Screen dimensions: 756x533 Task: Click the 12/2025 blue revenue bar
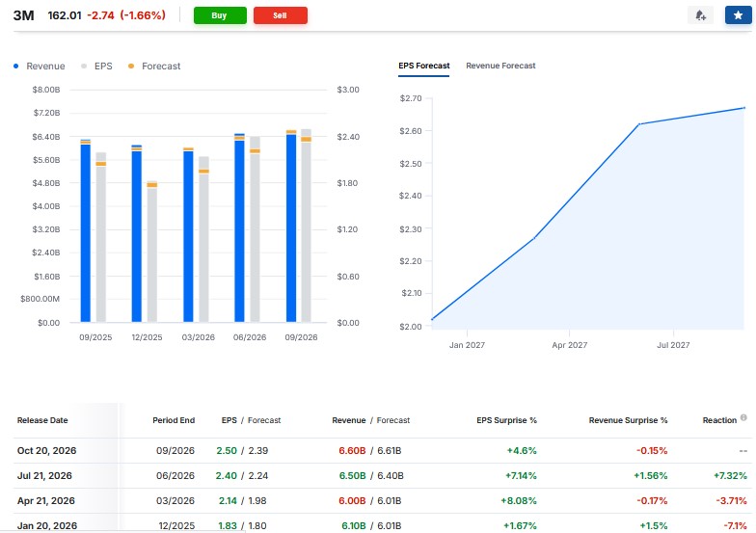click(137, 233)
